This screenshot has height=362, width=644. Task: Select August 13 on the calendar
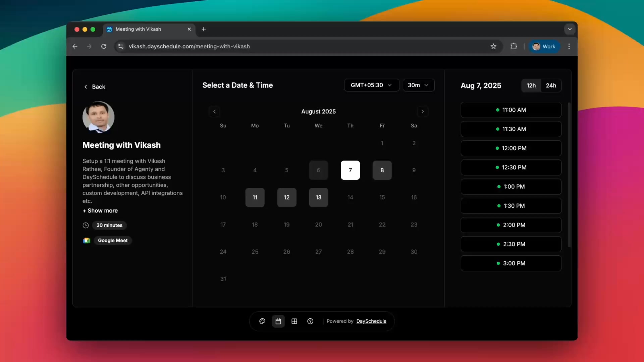point(319,197)
